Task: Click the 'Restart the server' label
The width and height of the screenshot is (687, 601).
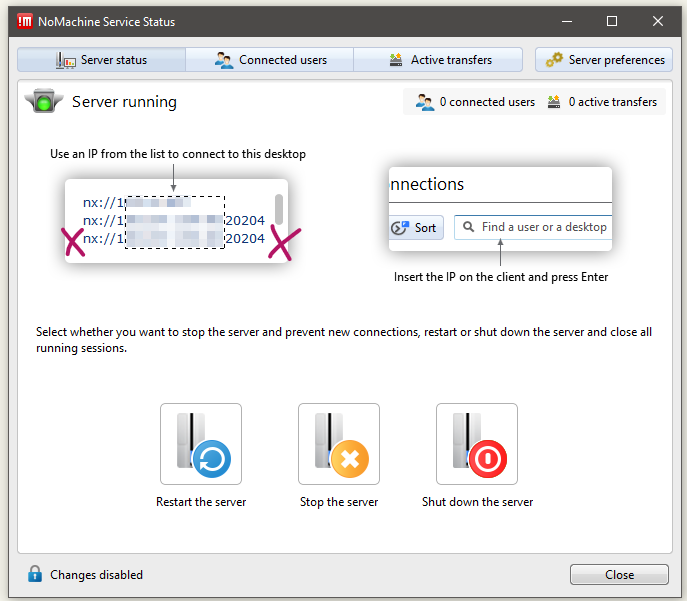Action: pos(201,502)
